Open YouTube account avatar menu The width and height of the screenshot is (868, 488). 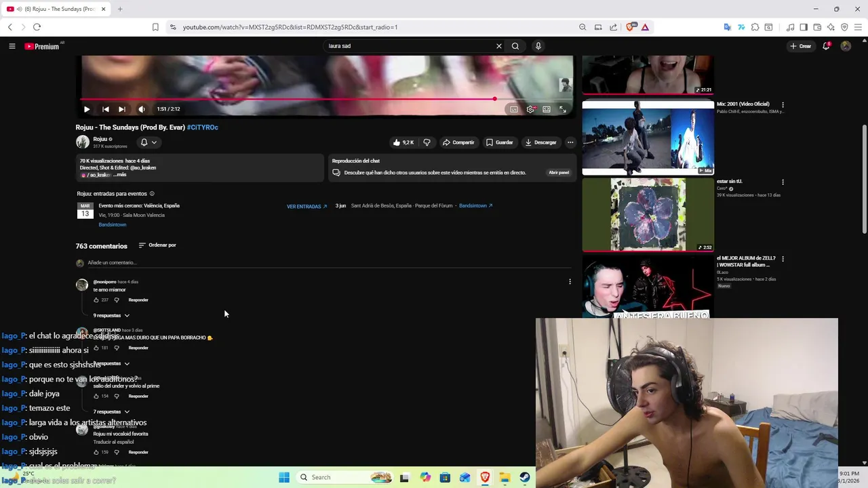pyautogui.click(x=846, y=46)
